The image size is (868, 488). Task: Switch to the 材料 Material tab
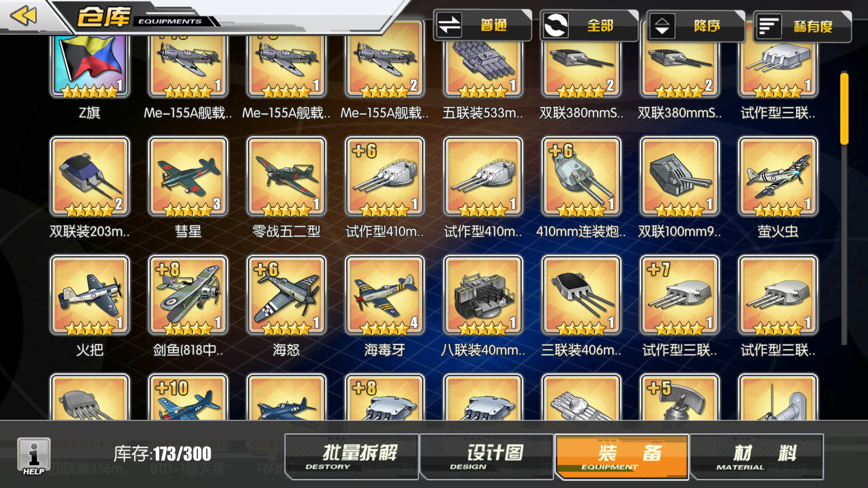click(757, 456)
